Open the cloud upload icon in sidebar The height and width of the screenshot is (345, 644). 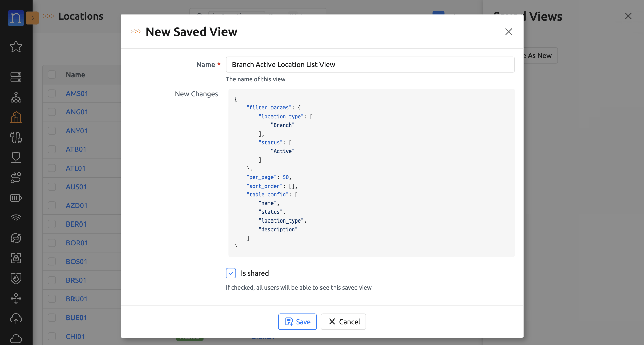pyautogui.click(x=16, y=318)
